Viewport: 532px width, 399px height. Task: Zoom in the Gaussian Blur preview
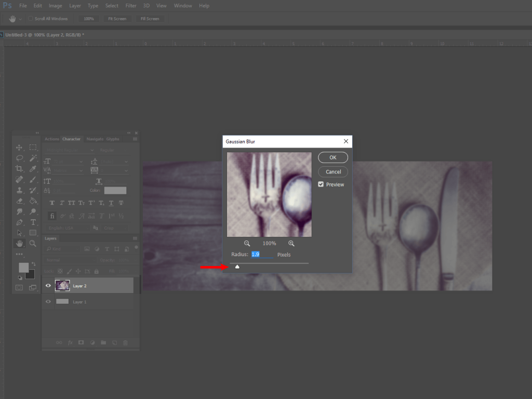[291, 243]
